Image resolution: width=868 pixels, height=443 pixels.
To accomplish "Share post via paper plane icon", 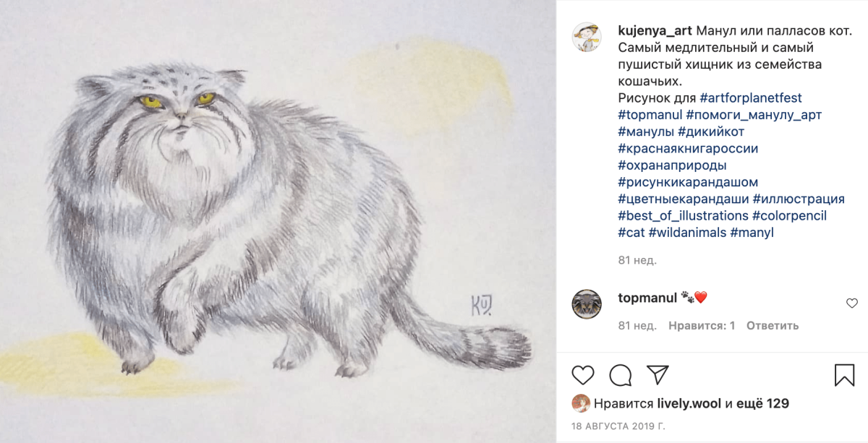I will [x=657, y=374].
